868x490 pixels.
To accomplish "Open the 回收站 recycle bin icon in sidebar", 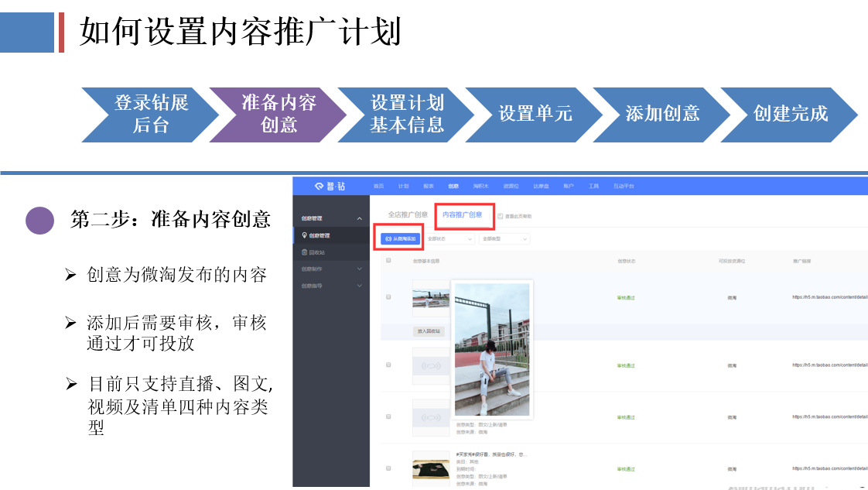I will [305, 252].
